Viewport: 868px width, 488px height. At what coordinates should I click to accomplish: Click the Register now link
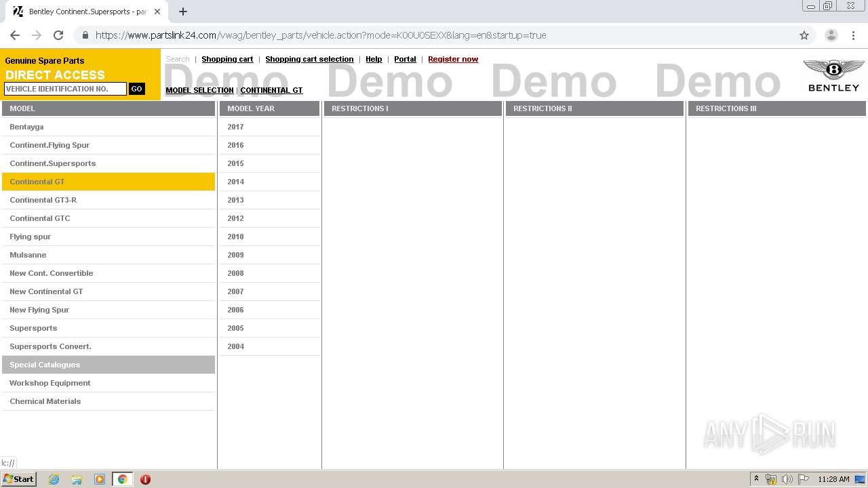coord(453,59)
